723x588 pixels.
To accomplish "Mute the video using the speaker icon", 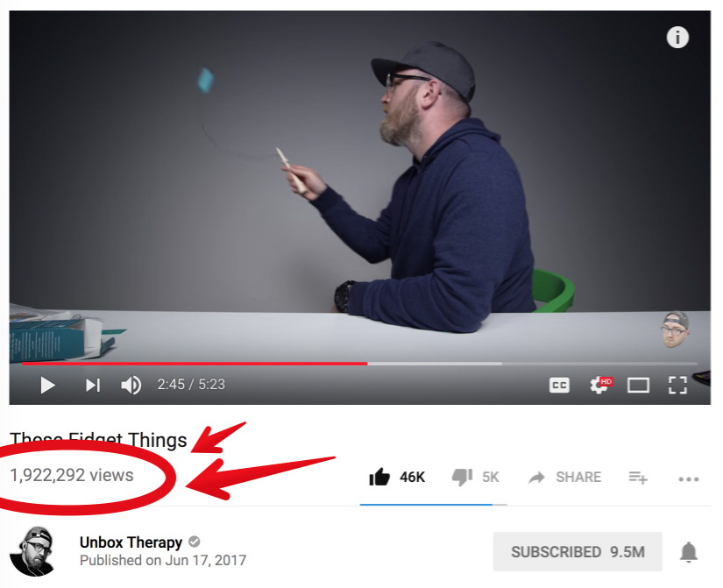I will (x=131, y=385).
